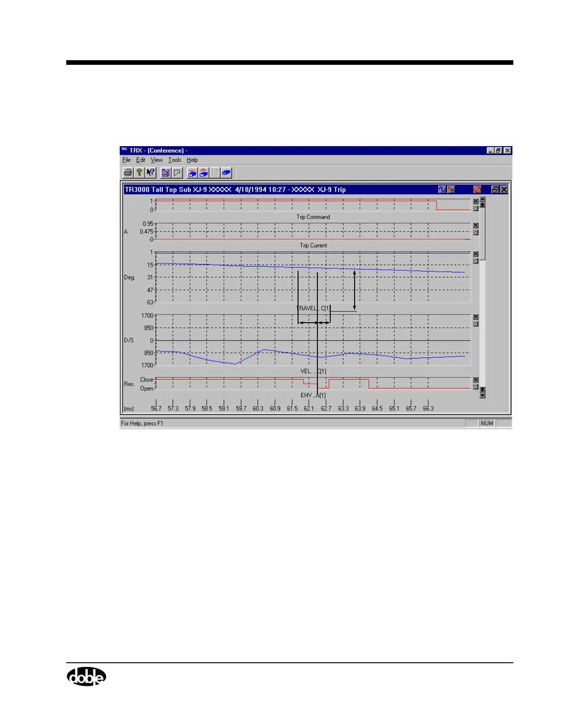Remove the Trip Current channel with its X
The width and height of the screenshot is (563, 728).
point(476,225)
